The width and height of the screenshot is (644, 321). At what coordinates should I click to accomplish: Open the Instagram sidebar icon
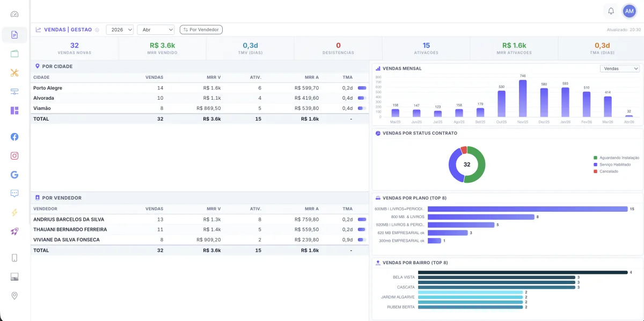click(x=14, y=155)
